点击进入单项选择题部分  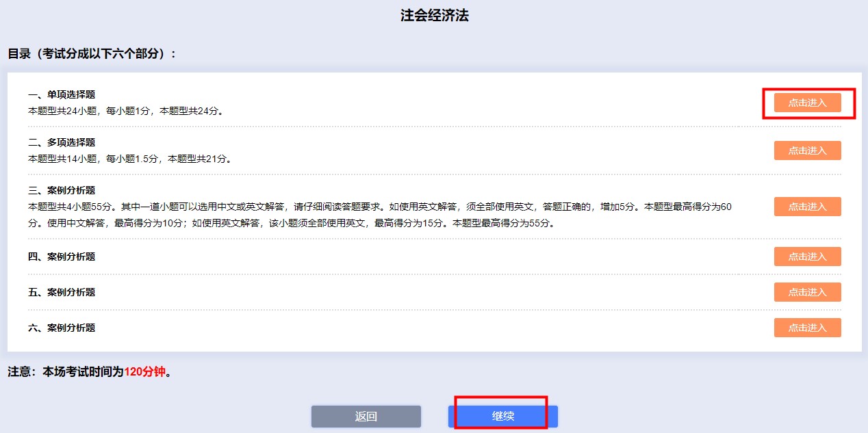[808, 103]
